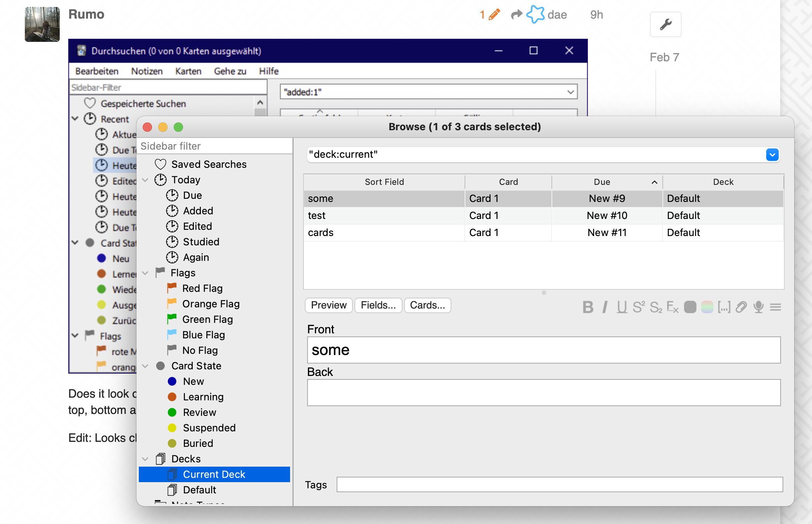Click the Attach media paperclip icon
The height and width of the screenshot is (524, 812).
pos(741,307)
